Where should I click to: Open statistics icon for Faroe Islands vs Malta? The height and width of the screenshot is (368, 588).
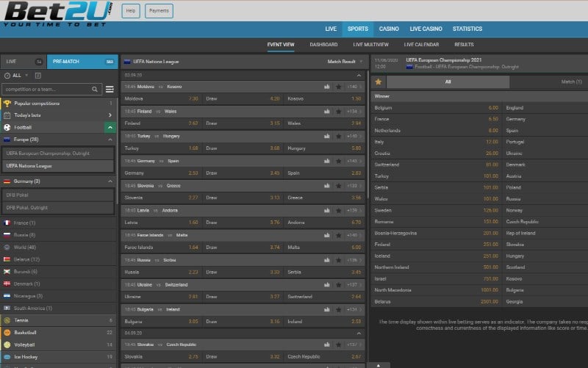pos(327,235)
